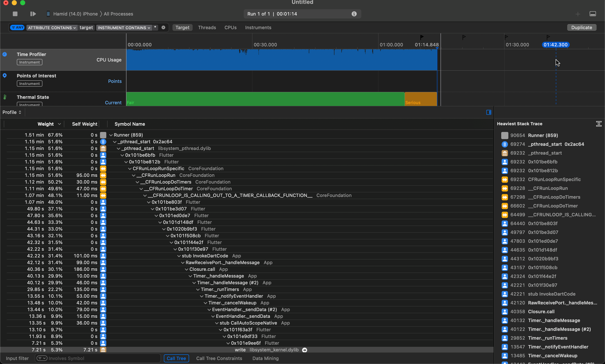Click the Time Profiler instrument icon
This screenshot has width=605, height=364.
point(5,55)
